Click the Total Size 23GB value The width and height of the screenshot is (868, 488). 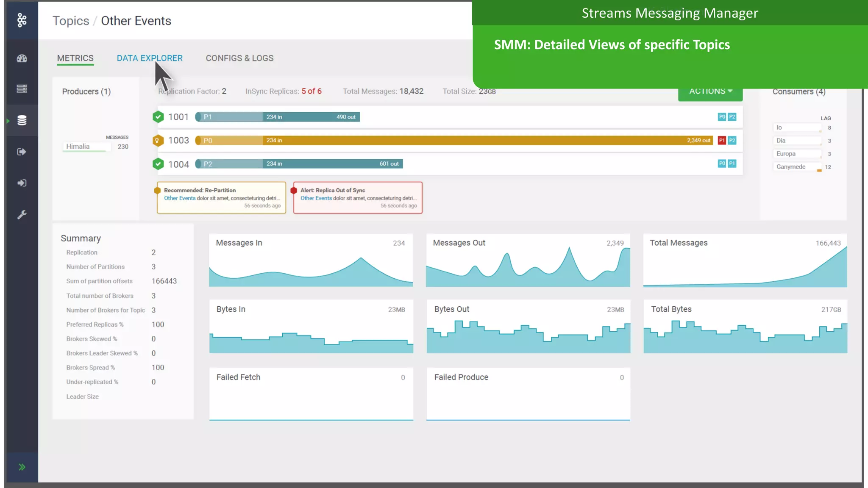click(487, 91)
